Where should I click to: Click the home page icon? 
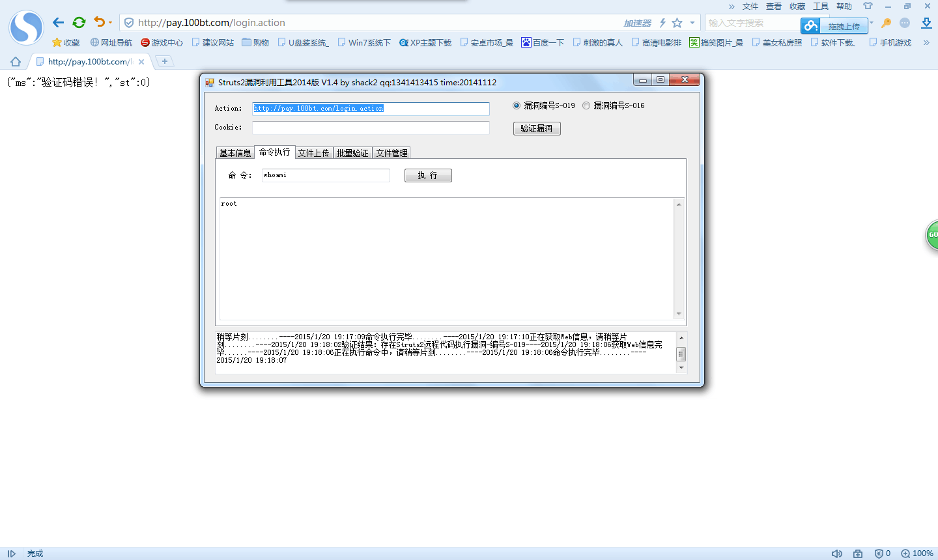pyautogui.click(x=16, y=62)
